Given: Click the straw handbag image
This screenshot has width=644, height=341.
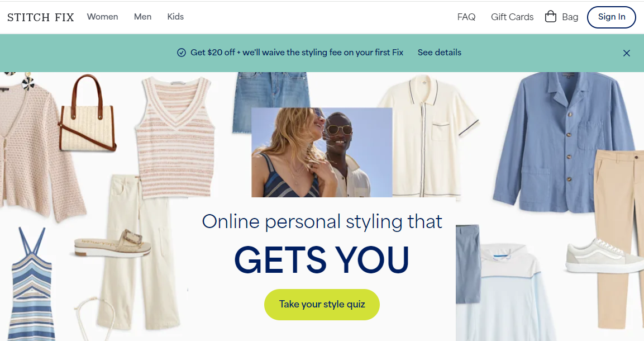Looking at the screenshot, I should (87, 114).
